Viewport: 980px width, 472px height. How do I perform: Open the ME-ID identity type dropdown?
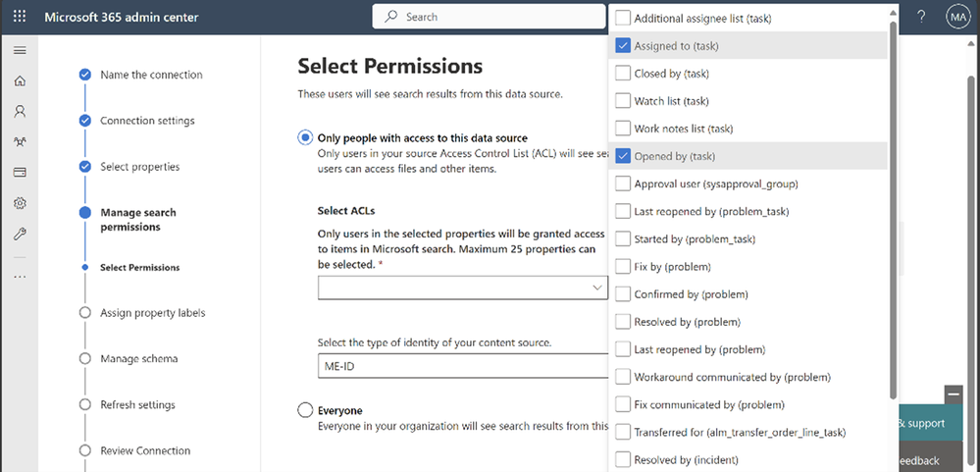(x=462, y=366)
